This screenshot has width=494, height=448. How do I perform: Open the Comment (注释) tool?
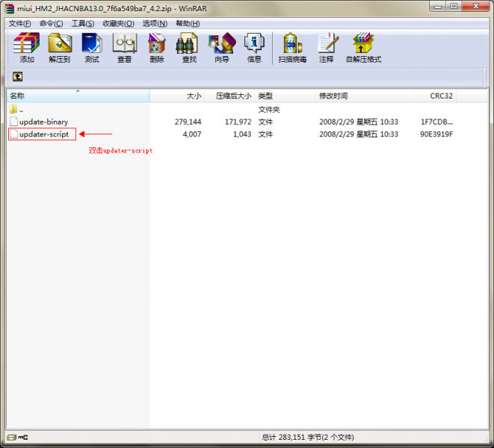[x=327, y=47]
